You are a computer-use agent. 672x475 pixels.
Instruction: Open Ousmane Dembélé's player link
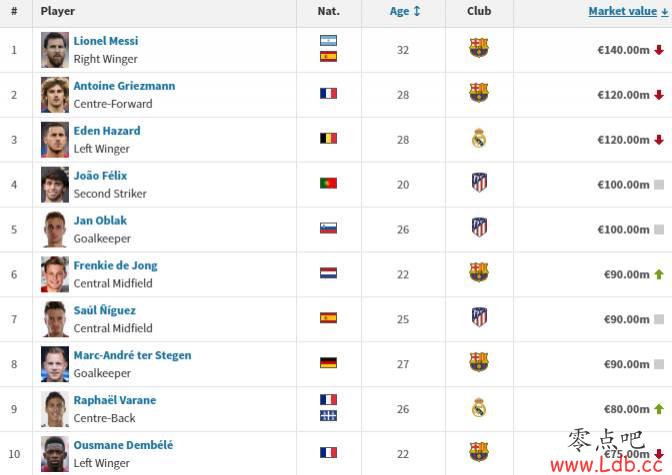(123, 445)
